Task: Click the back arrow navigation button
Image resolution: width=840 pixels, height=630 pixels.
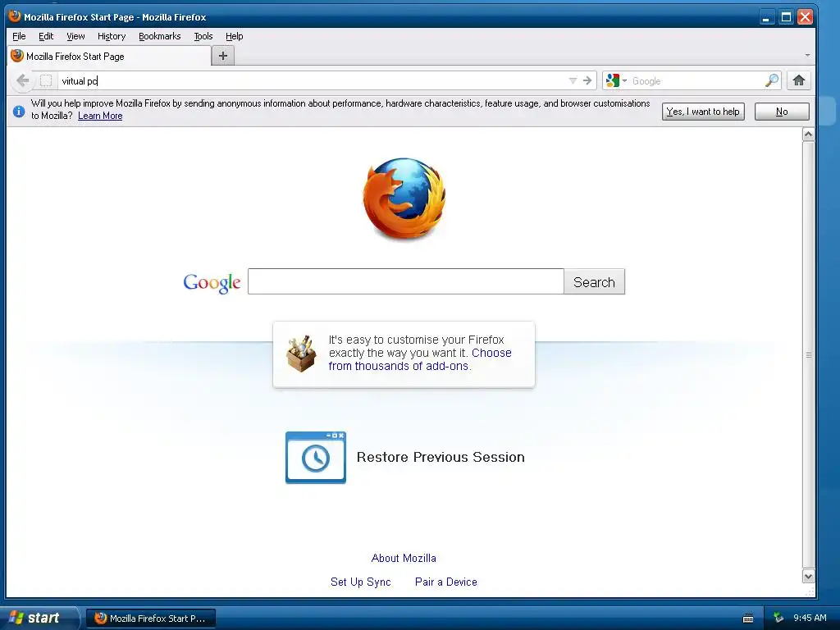Action: tap(22, 81)
